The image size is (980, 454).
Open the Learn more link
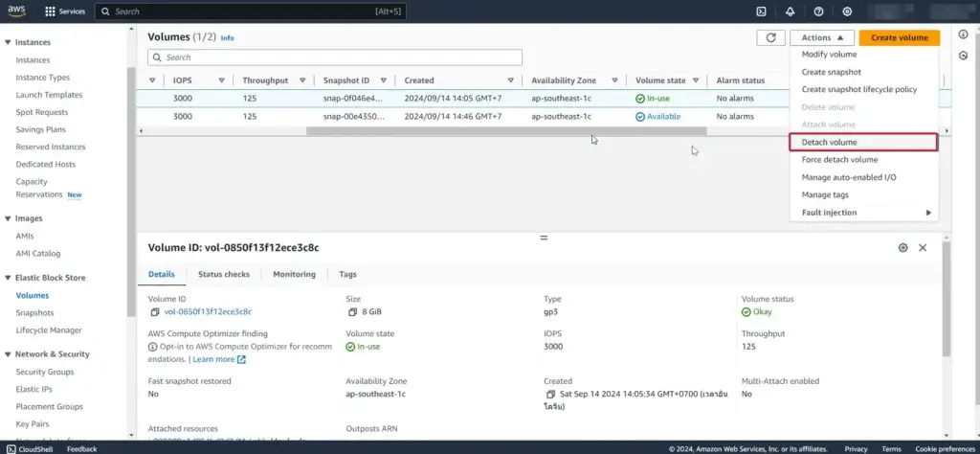[x=219, y=359]
